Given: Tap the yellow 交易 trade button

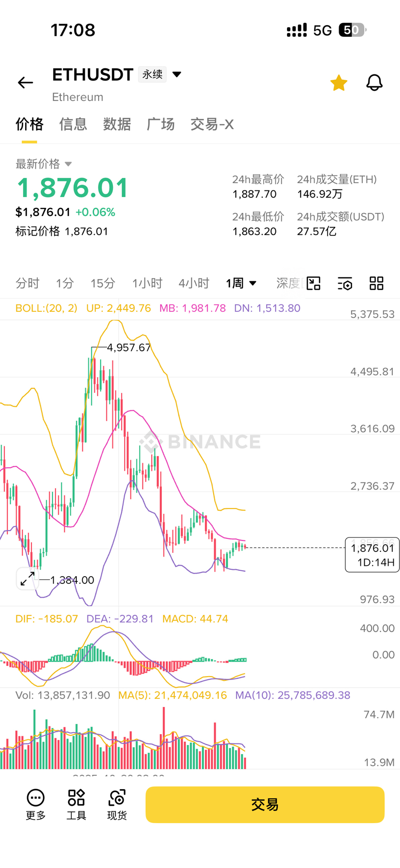Looking at the screenshot, I should point(265,805).
